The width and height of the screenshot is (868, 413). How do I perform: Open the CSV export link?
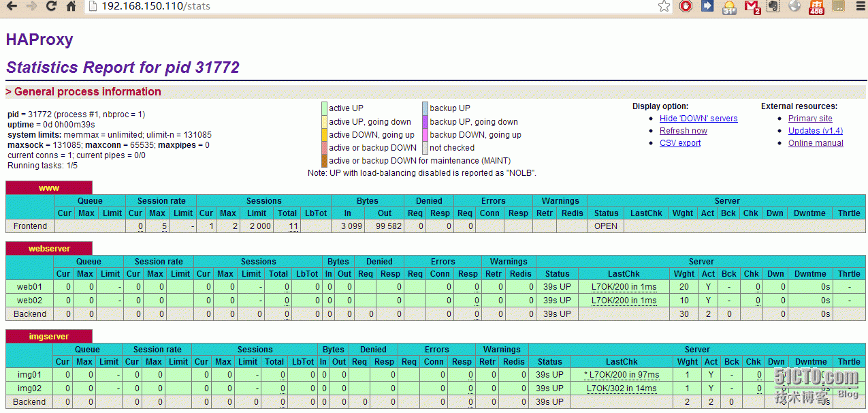pos(679,143)
